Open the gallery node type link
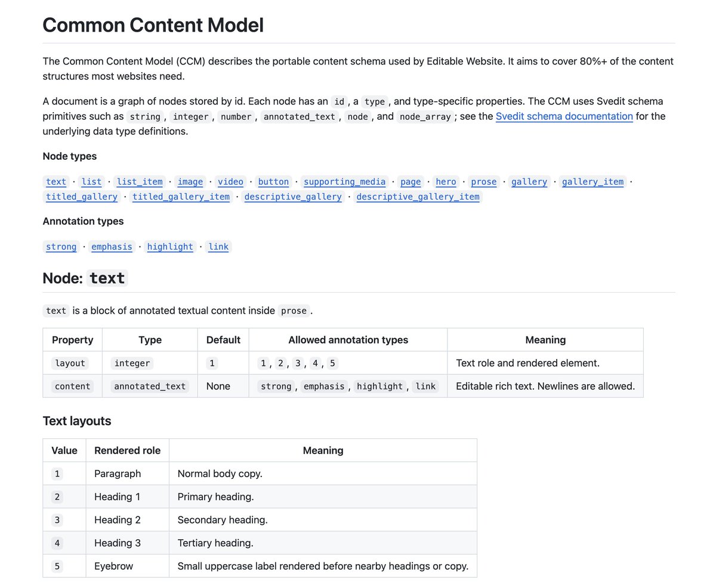Image resolution: width=716 pixels, height=588 pixels. click(529, 182)
